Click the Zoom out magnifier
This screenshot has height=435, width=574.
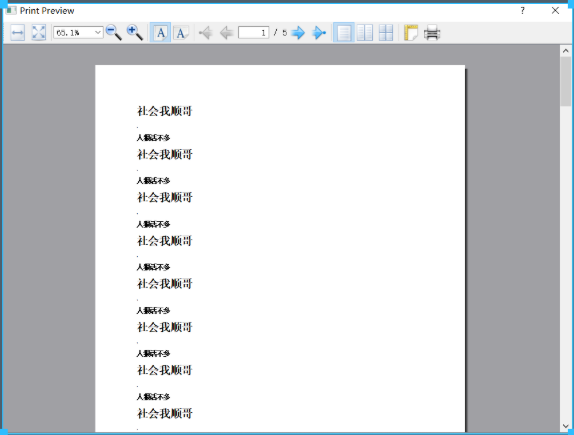pyautogui.click(x=113, y=33)
